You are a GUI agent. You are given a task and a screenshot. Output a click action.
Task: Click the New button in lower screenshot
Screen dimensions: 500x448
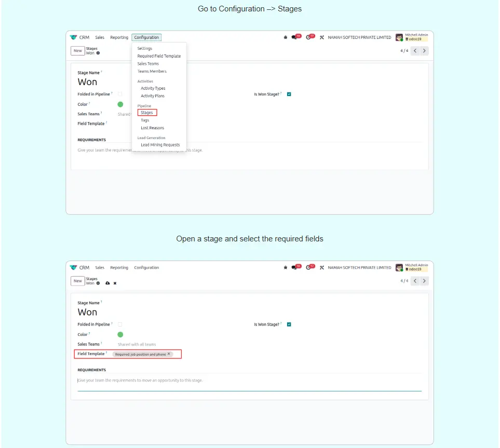click(77, 281)
